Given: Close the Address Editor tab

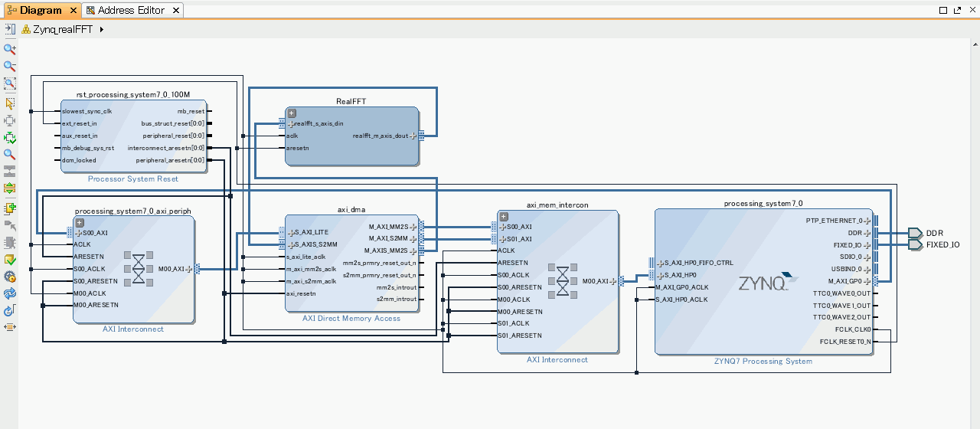Looking at the screenshot, I should tap(175, 10).
